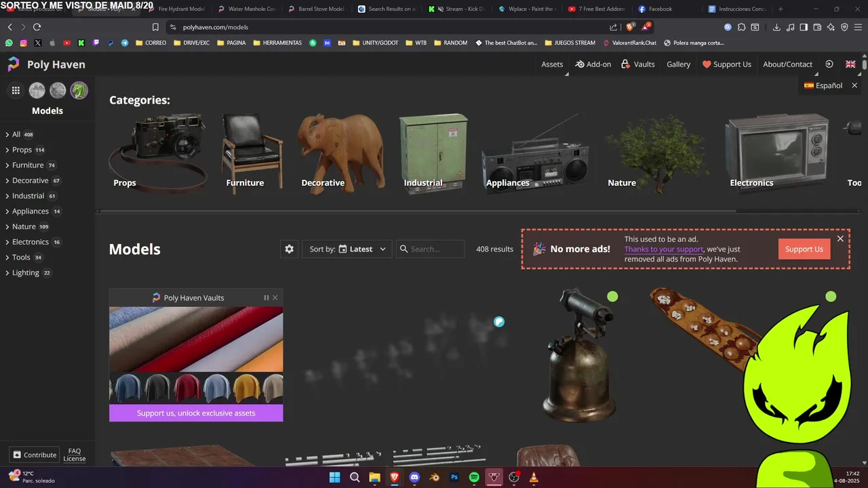Expand the Furniture category tree item
The image size is (868, 488).
tap(7, 165)
